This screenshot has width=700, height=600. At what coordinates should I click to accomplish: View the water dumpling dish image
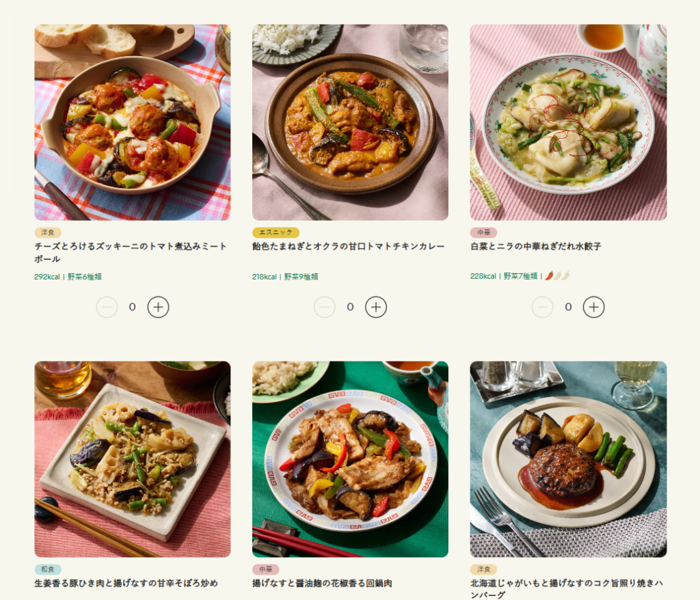coord(568,123)
